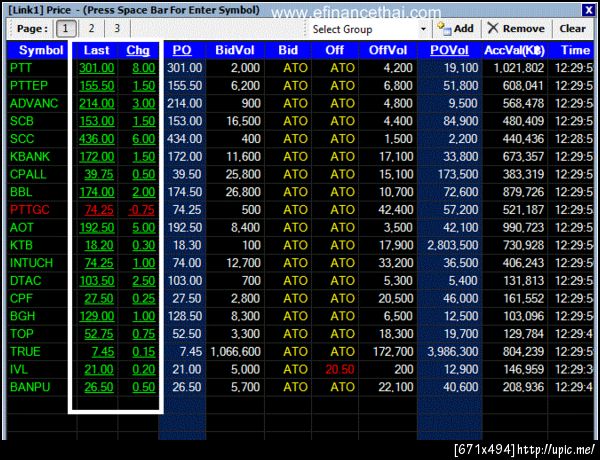
Task: Select the IVL symbol
Action: coord(19,369)
